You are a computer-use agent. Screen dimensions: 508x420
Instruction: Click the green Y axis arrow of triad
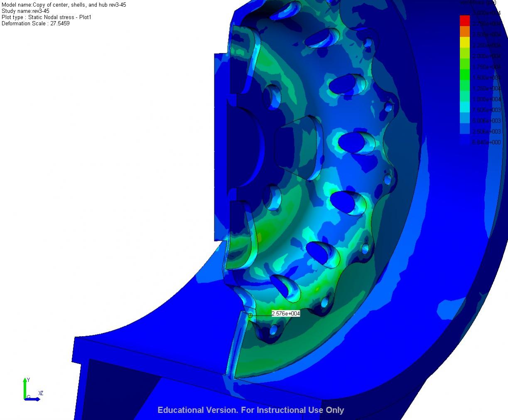pos(25,388)
